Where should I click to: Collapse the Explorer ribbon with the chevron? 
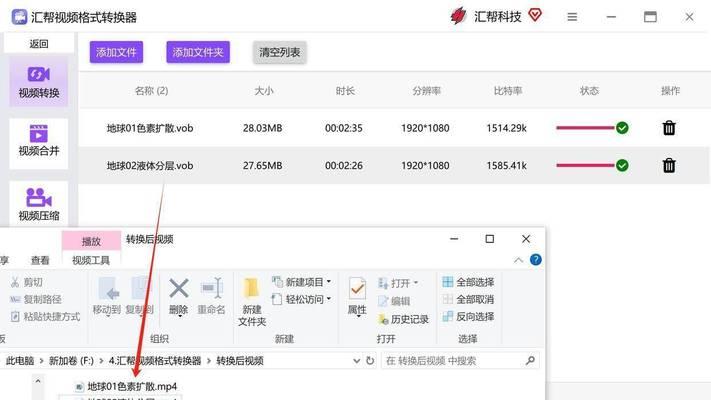tap(518, 260)
